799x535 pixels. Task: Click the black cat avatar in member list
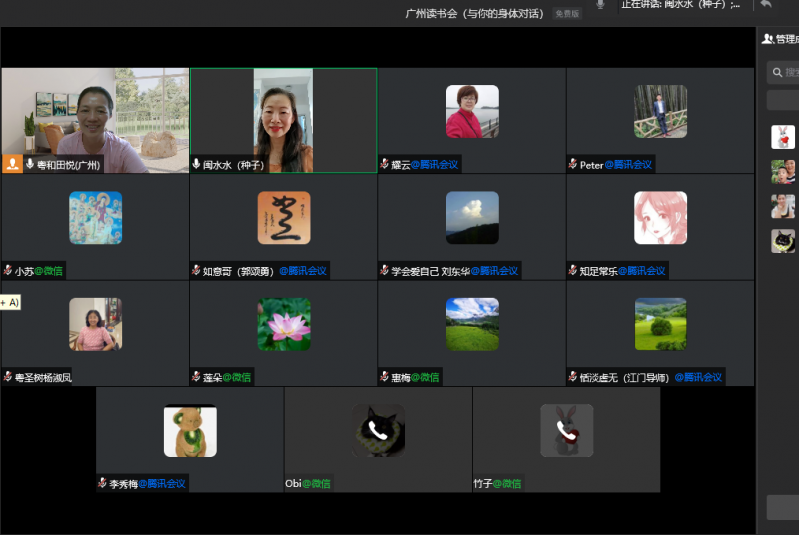point(783,241)
